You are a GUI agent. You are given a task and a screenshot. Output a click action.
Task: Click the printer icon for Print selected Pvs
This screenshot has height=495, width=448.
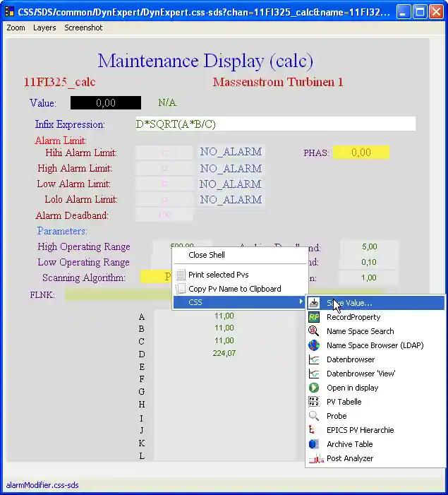pyautogui.click(x=181, y=275)
